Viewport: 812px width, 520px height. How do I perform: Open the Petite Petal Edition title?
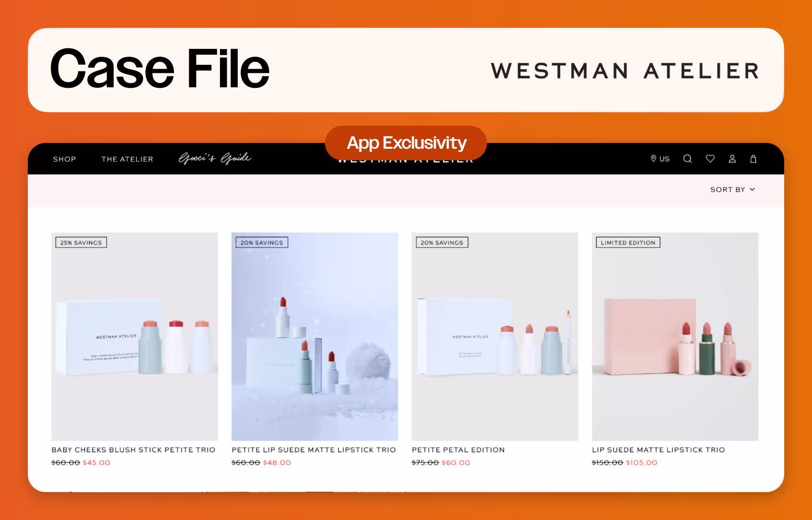(458, 450)
